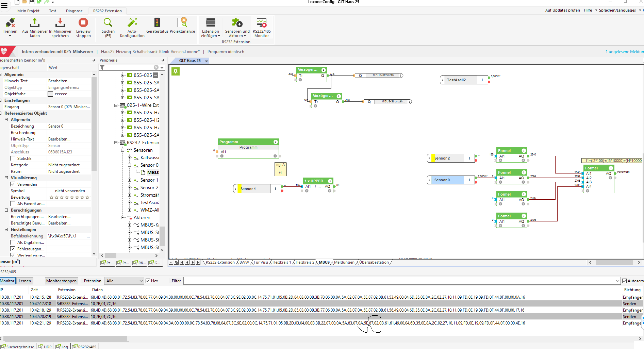Click the Trennen disconnect icon
The width and height of the screenshot is (644, 349).
(x=10, y=23)
